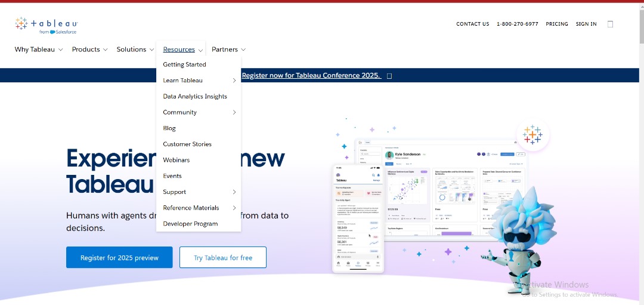Open the Pricing link
644x305 pixels.
(x=557, y=24)
